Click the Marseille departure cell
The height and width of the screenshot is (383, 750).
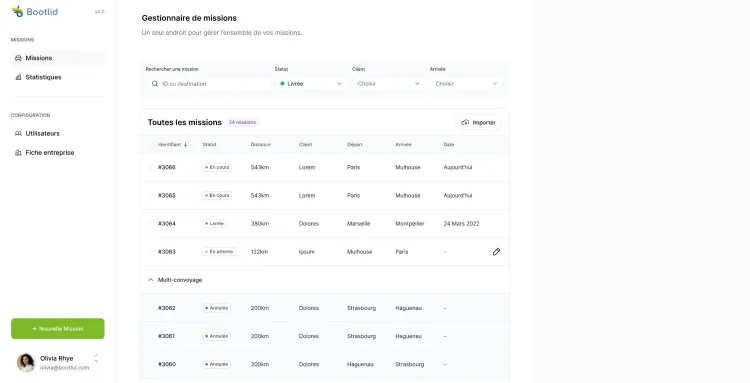(x=359, y=224)
